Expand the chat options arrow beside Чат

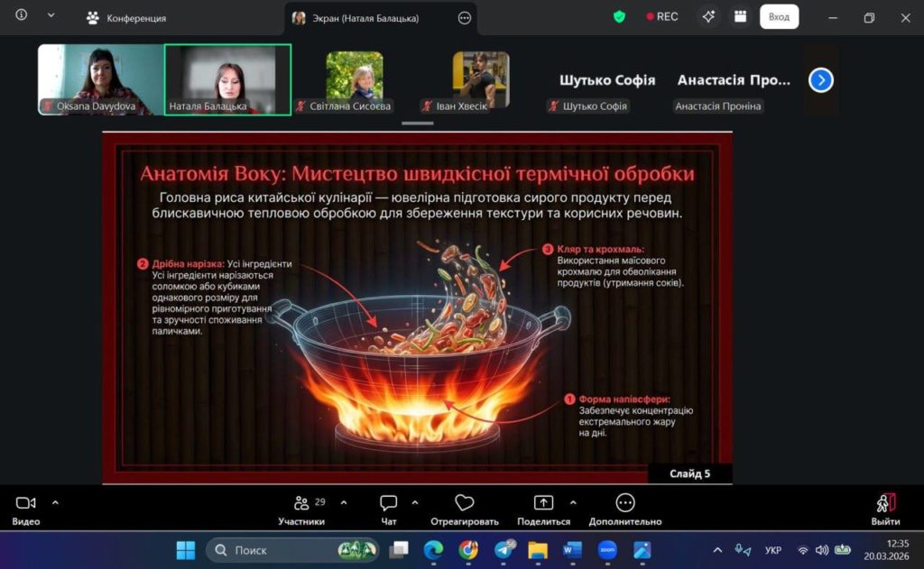tap(415, 502)
